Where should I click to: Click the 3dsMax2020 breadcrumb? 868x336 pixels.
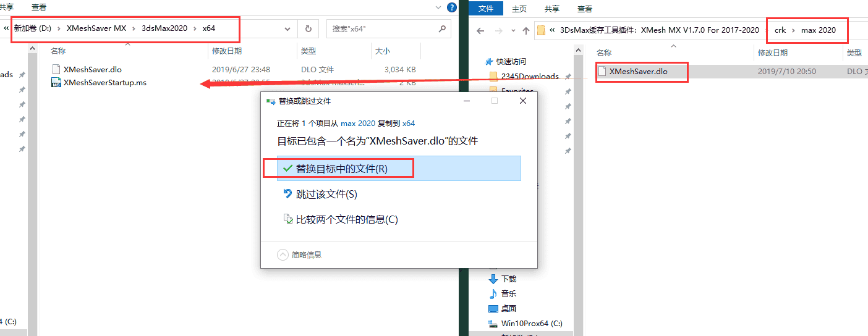[x=164, y=28]
